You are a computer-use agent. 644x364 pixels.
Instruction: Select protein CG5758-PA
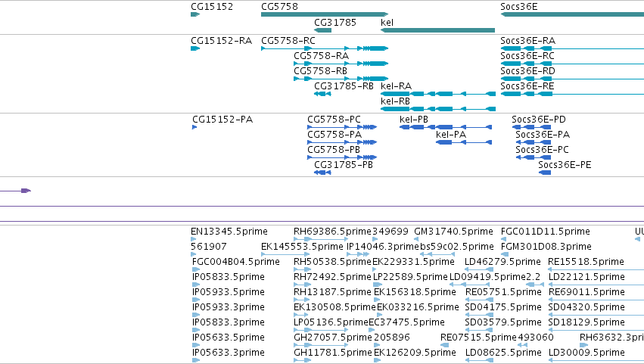pos(334,135)
